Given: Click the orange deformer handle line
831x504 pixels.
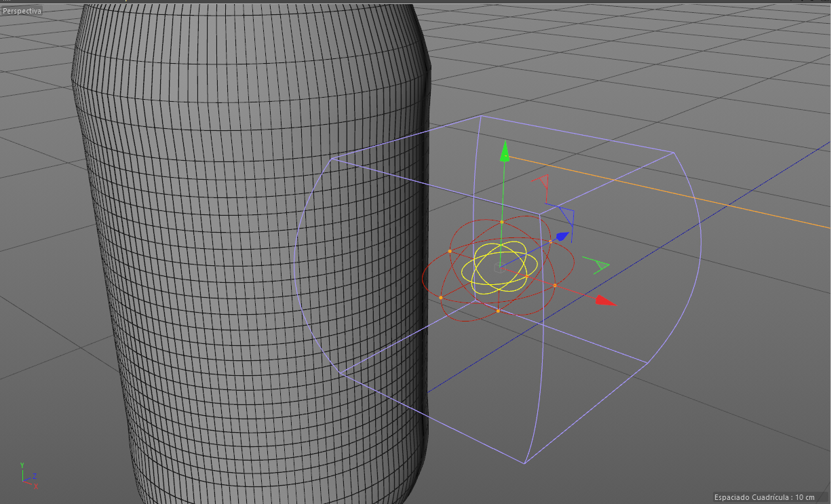Looking at the screenshot, I should point(668,193).
